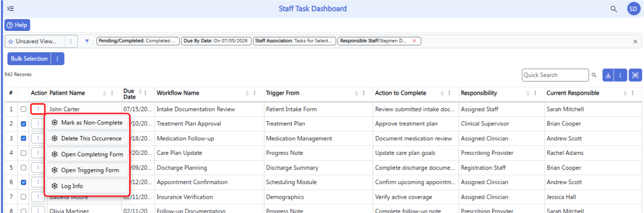Click the Verify active coverage cell

(x=416, y=197)
